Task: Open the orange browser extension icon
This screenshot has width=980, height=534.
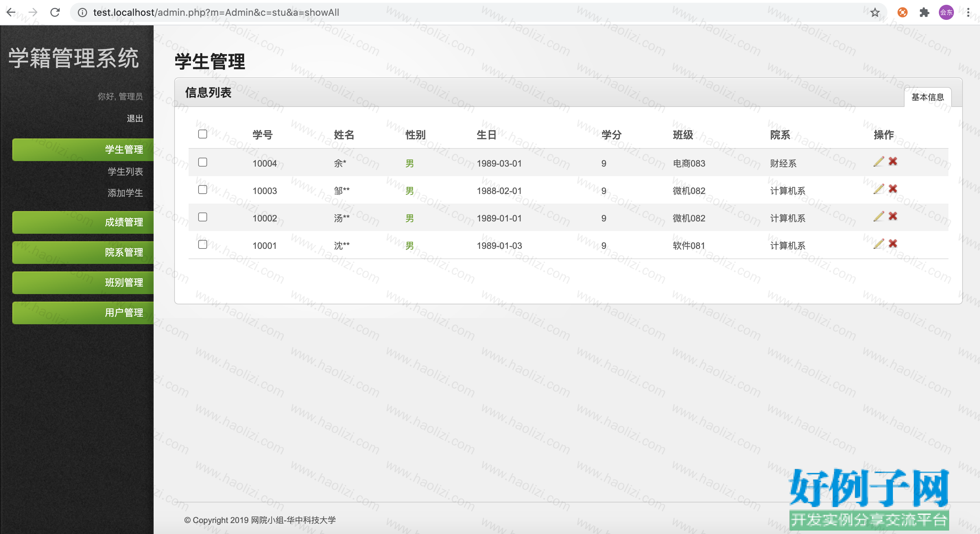Action: point(903,13)
